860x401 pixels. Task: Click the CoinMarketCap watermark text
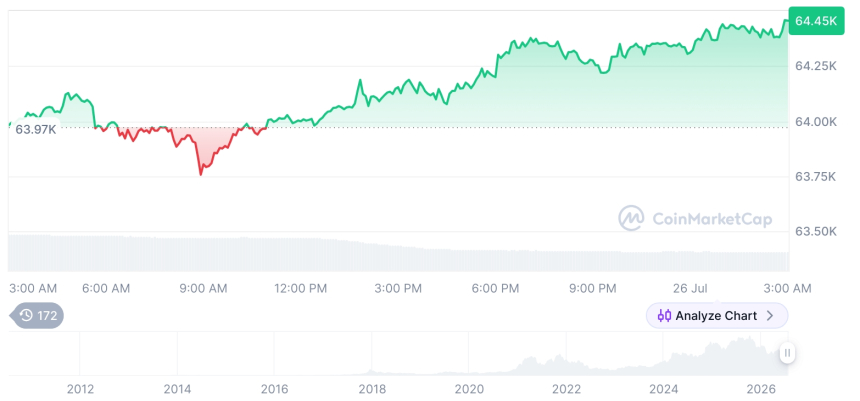pyautogui.click(x=712, y=219)
